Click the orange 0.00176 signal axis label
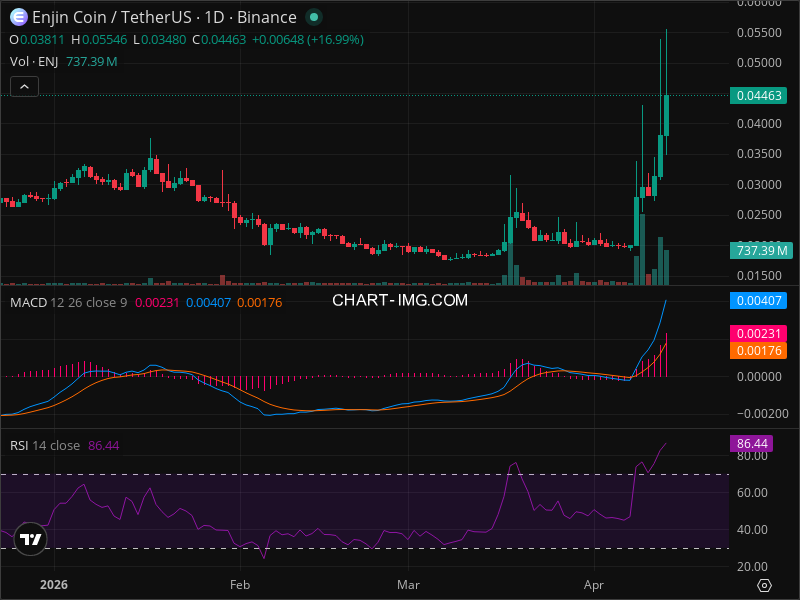The image size is (800, 600). click(759, 351)
